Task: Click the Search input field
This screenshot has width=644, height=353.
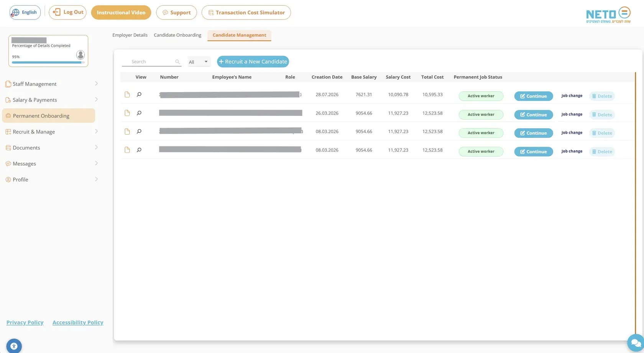Action: 151,62
